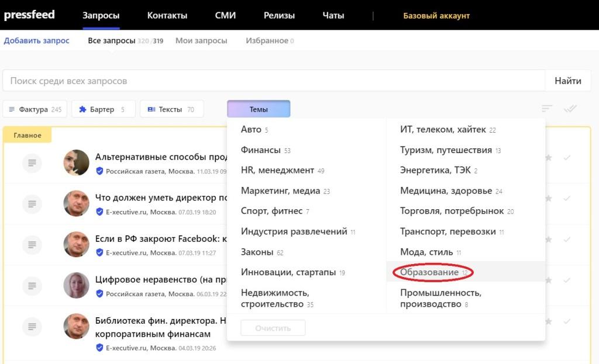The width and height of the screenshot is (599, 364).
Task: Click document icon beside Альтернативные способы request
Action: point(32,162)
